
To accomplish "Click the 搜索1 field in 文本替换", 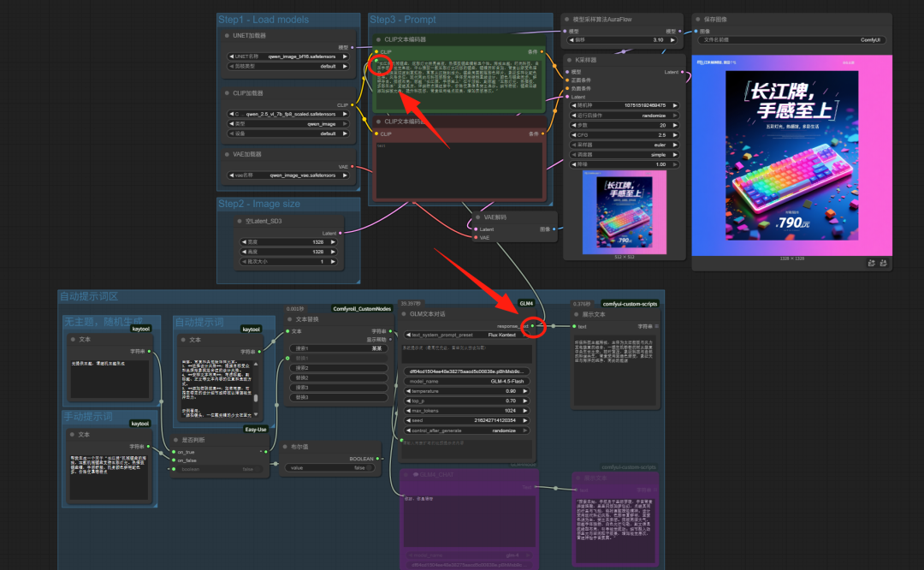I will coord(338,348).
